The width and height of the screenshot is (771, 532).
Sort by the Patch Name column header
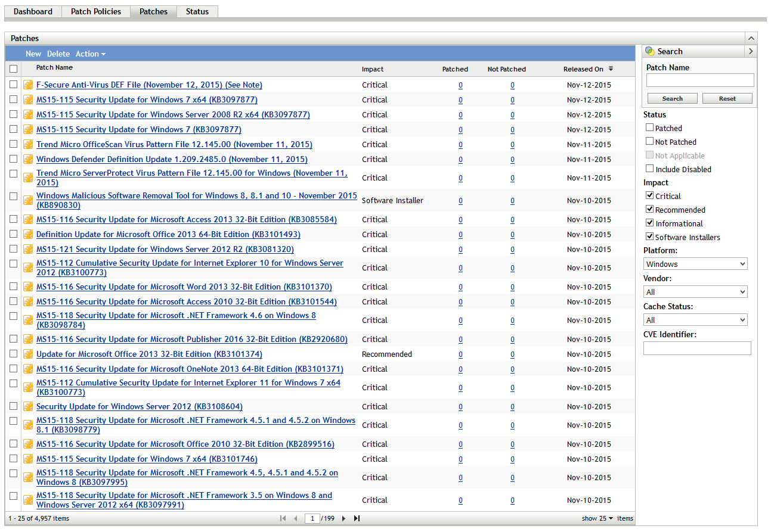click(x=54, y=68)
